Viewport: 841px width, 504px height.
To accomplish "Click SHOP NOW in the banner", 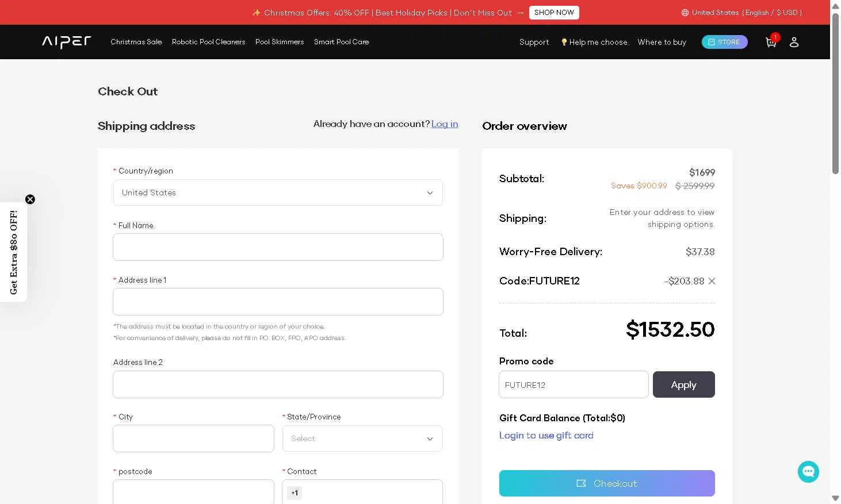I will [x=554, y=13].
